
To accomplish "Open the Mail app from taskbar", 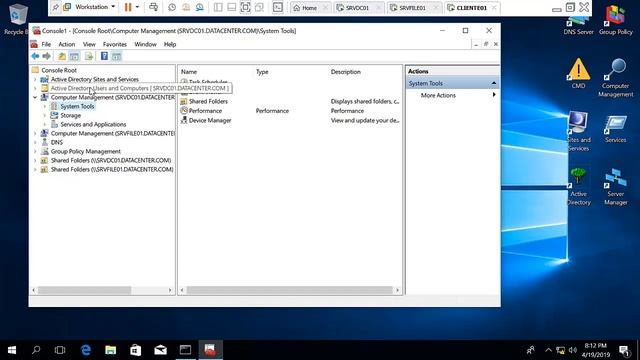I will tap(160, 350).
